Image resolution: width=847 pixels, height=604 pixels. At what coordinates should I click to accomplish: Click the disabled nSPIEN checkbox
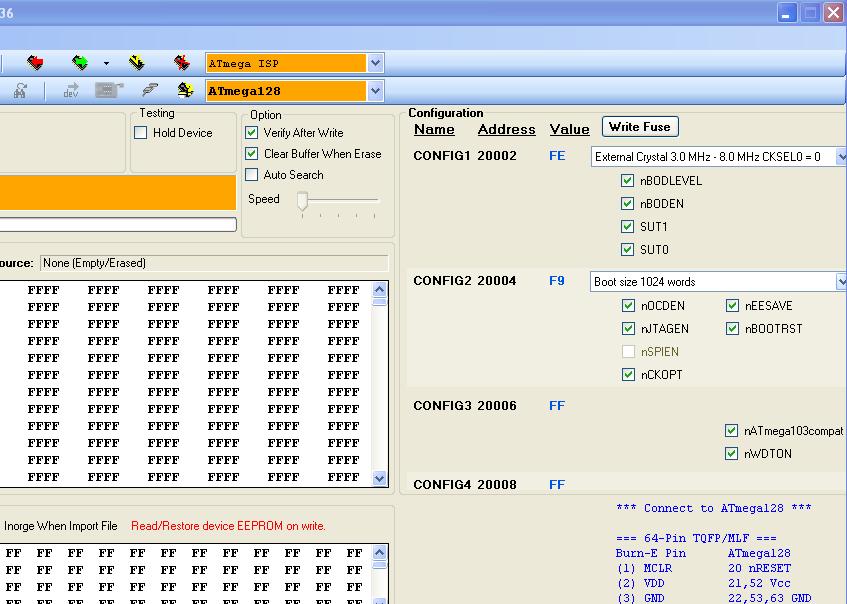pos(628,352)
